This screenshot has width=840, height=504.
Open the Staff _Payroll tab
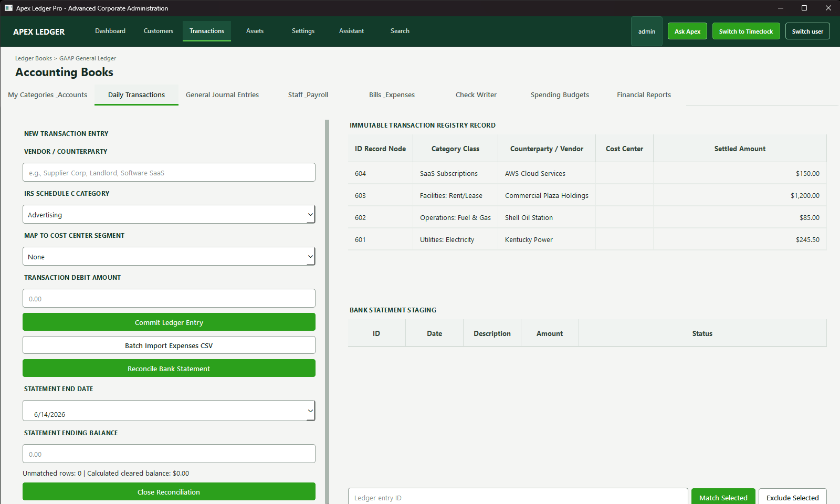308,95
